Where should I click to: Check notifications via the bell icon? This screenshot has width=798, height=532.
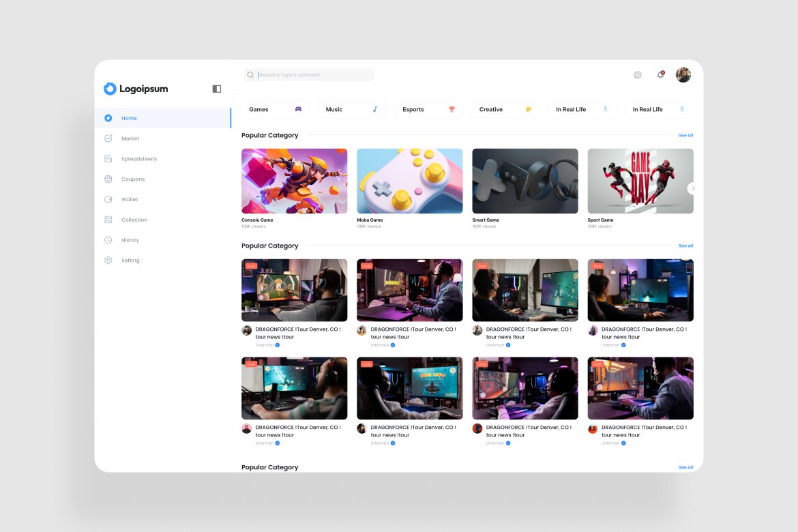[x=660, y=74]
